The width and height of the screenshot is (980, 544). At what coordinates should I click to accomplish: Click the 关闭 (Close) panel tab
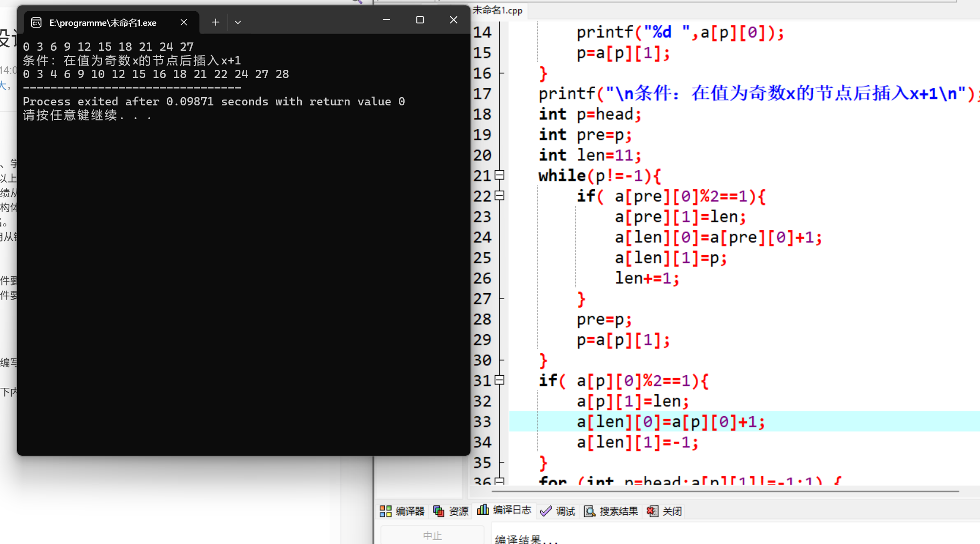point(665,511)
